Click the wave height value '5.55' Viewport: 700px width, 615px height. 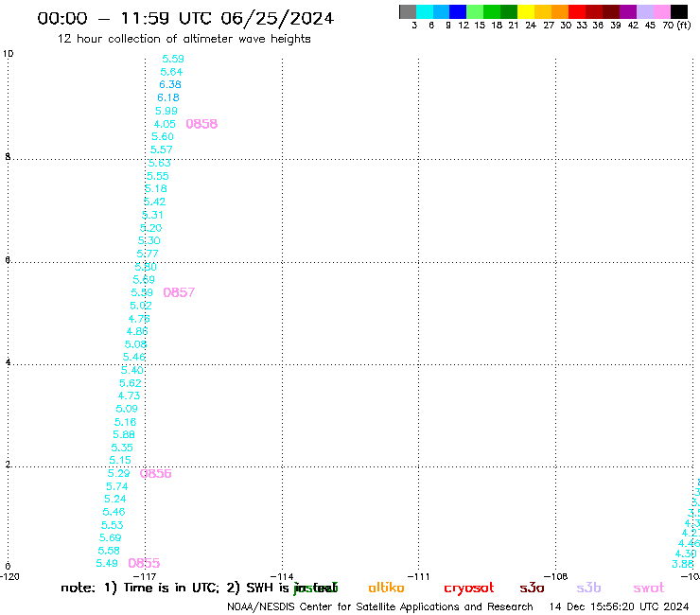click(158, 176)
